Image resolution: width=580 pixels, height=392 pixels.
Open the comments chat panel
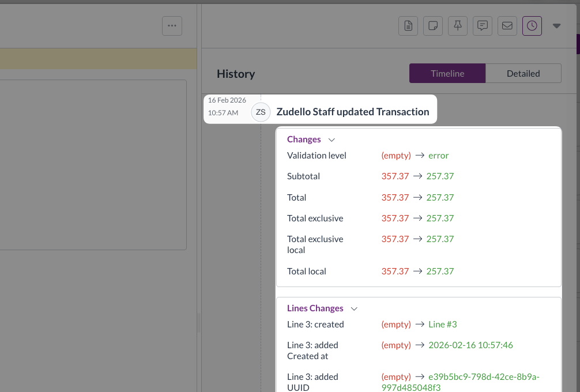[483, 26]
